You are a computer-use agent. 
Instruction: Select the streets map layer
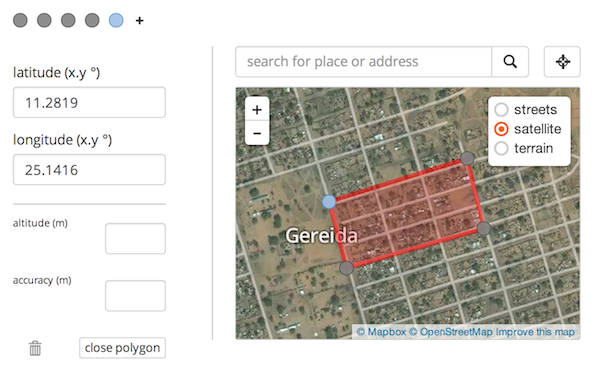pos(502,110)
